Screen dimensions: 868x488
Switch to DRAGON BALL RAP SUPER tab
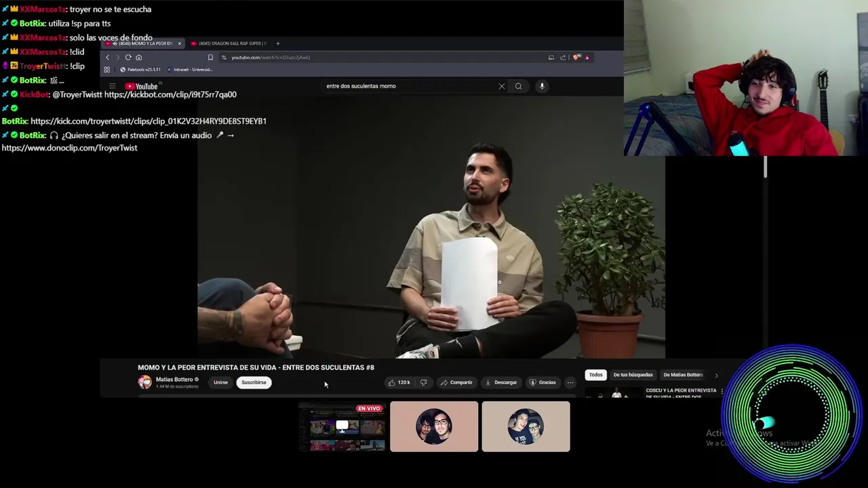point(229,43)
